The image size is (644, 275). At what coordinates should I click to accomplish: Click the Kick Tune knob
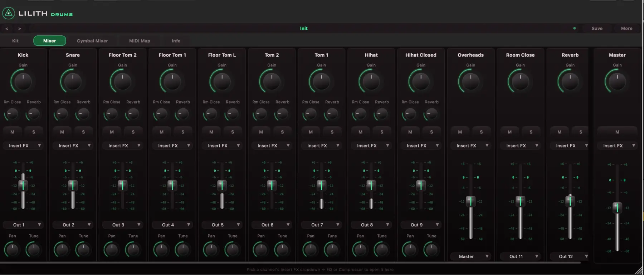pyautogui.click(x=34, y=249)
